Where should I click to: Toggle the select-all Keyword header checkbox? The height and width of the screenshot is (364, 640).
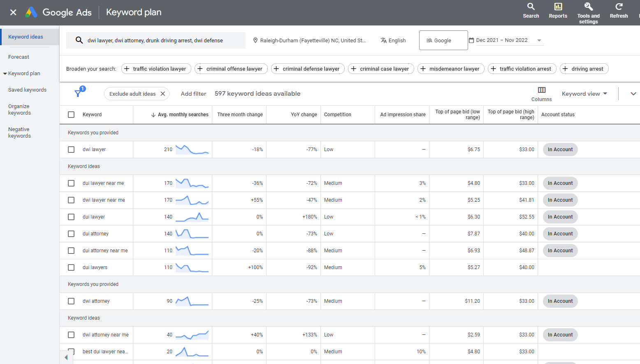coord(71,115)
